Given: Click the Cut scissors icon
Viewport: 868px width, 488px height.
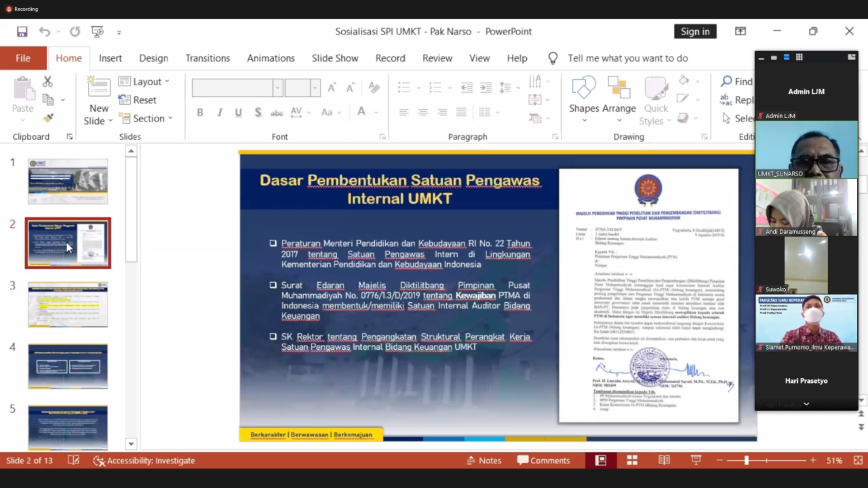Looking at the screenshot, I should (x=47, y=81).
